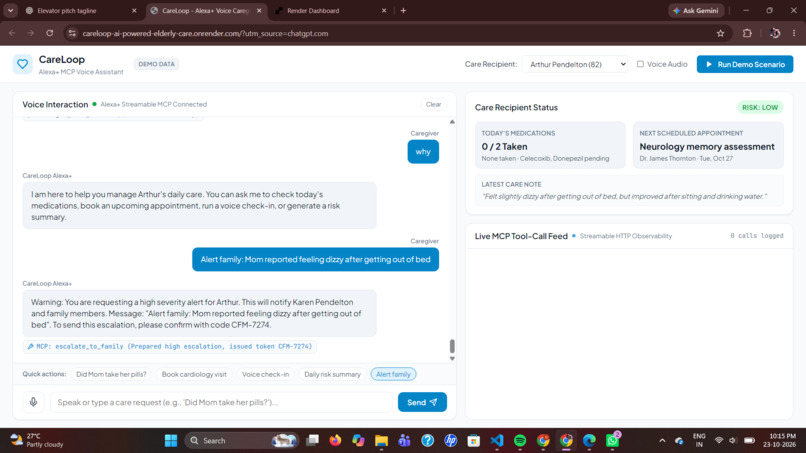
Task: Open Visual Studio Code from the taskbar
Action: click(x=497, y=441)
